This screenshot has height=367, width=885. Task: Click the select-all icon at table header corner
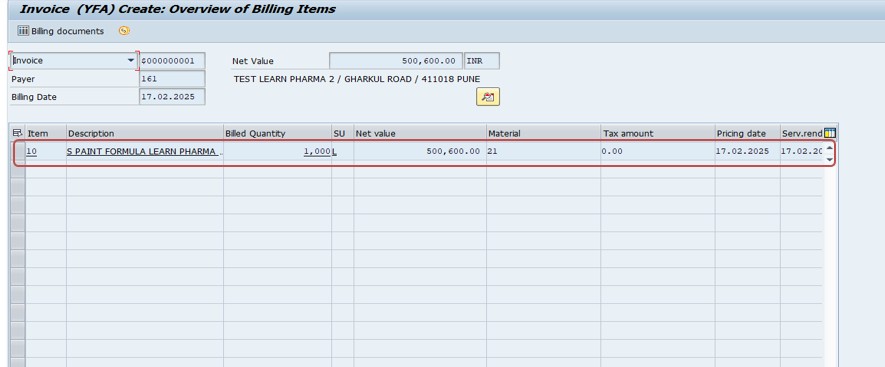17,133
